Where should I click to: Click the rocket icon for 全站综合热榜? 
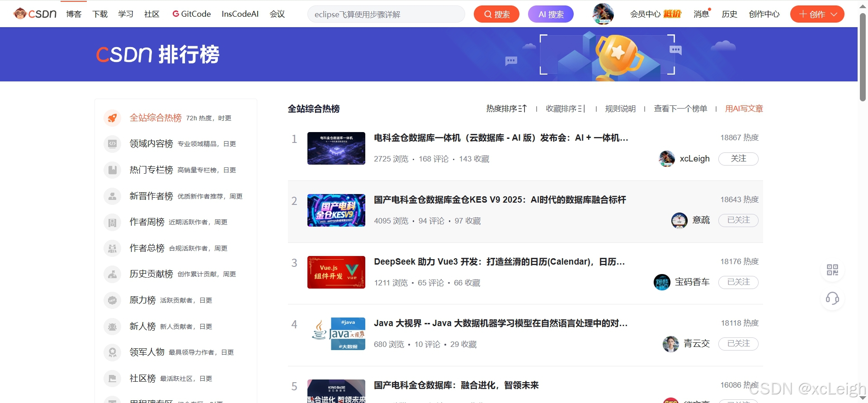pos(113,118)
